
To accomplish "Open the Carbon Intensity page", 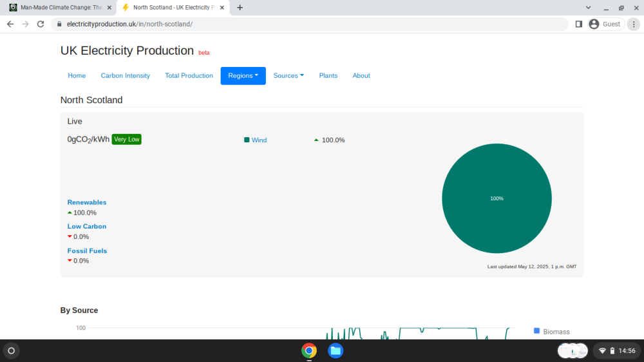I will (x=126, y=75).
